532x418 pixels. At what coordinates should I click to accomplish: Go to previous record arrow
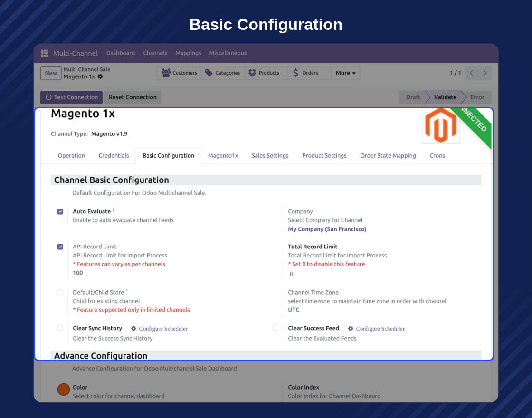pyautogui.click(x=471, y=73)
